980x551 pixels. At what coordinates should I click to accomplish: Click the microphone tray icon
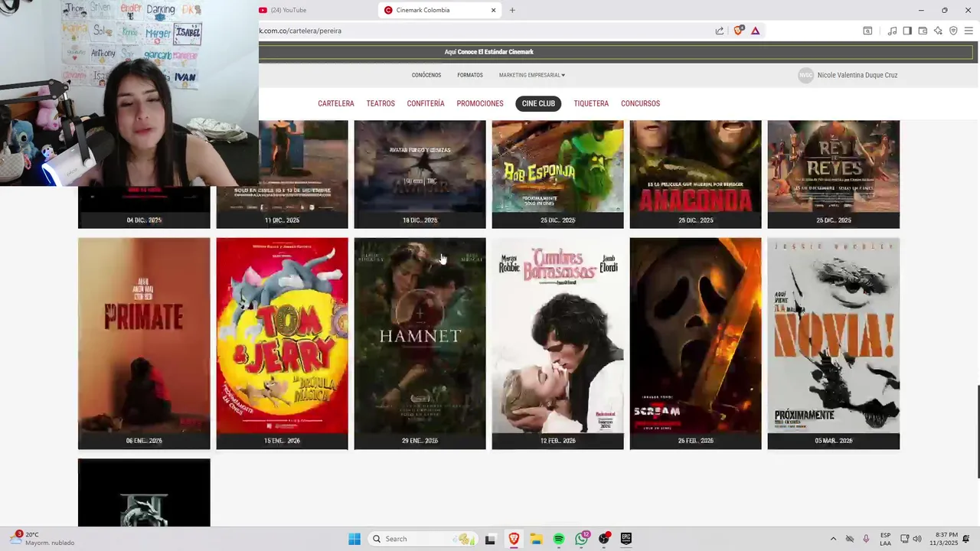(x=866, y=539)
